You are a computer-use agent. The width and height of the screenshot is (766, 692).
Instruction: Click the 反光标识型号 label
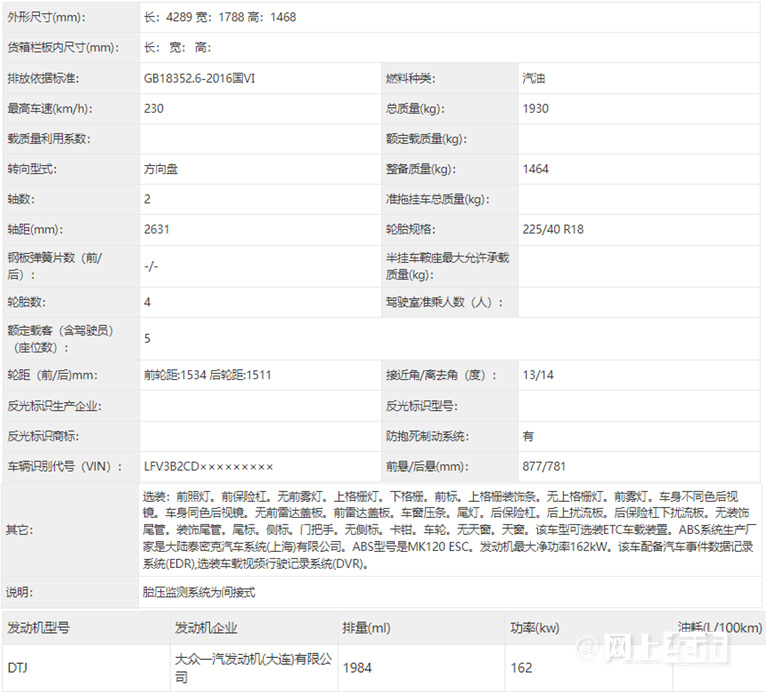click(x=422, y=406)
